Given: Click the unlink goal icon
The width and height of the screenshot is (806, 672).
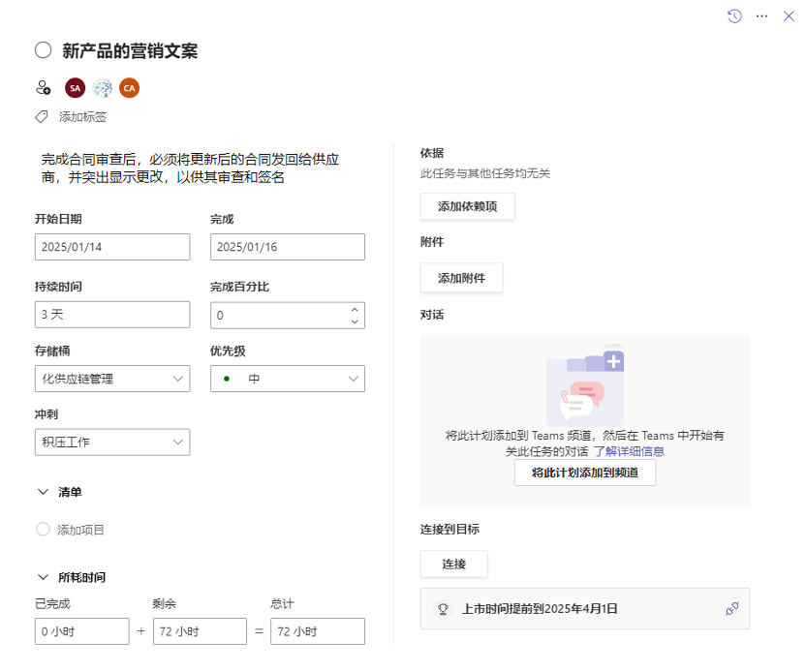Looking at the screenshot, I should (x=732, y=609).
